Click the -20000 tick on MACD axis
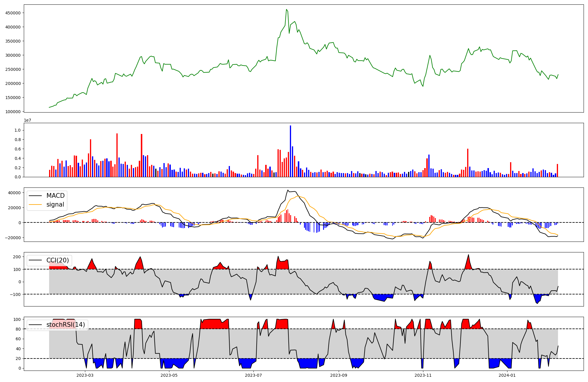This screenshot has height=382, width=588. [14, 238]
